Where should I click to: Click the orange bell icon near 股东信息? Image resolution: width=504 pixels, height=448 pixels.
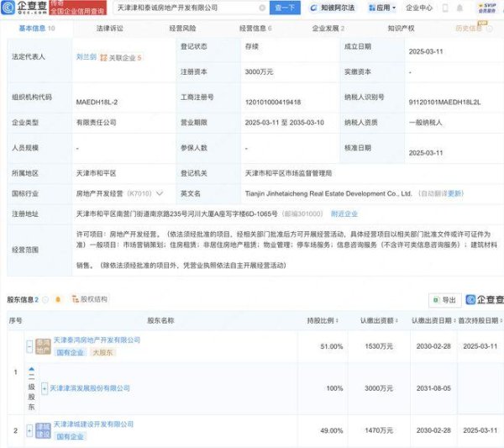(x=58, y=299)
